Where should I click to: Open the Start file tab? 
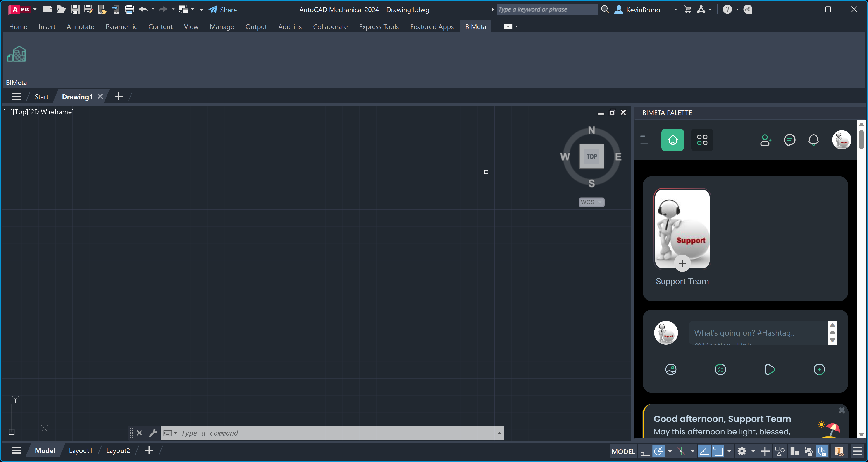coord(41,97)
